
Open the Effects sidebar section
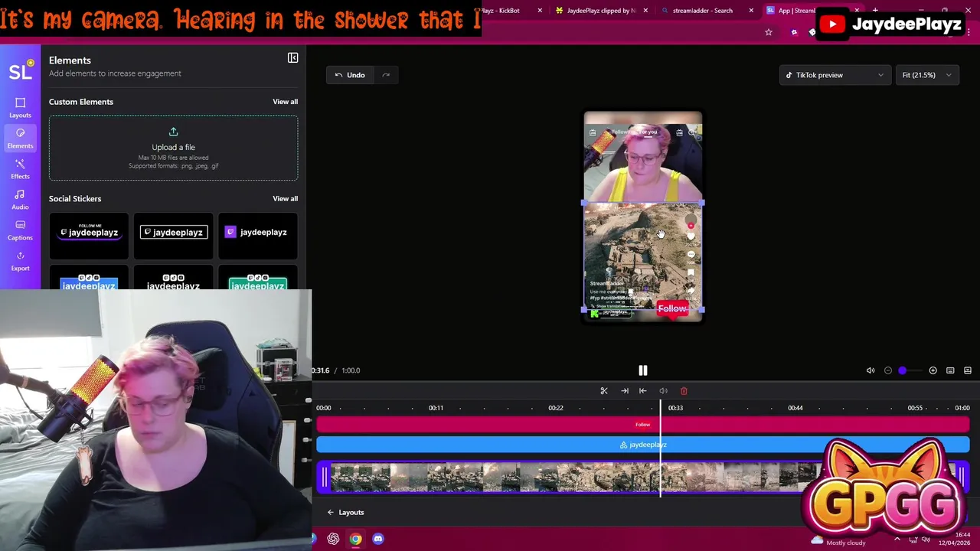20,169
